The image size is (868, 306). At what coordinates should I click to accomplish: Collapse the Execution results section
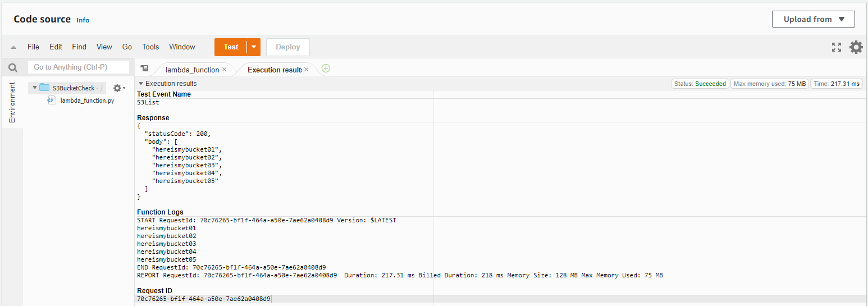pos(140,84)
